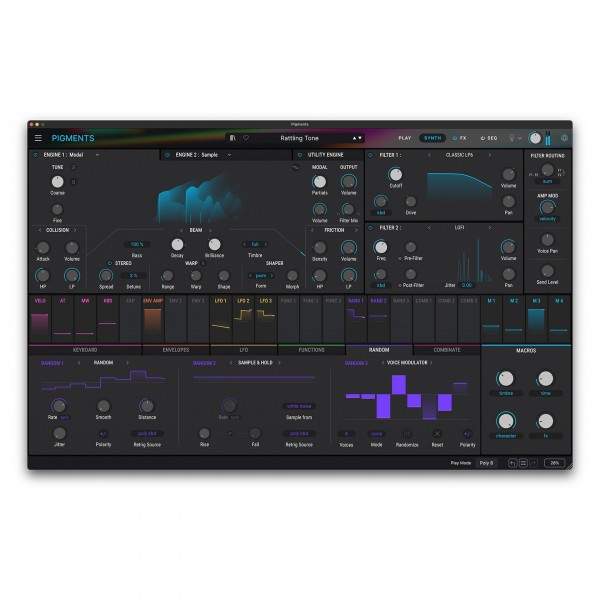Select the KBD modulation source
Image resolution: width=600 pixels, height=600 pixels.
point(108,319)
